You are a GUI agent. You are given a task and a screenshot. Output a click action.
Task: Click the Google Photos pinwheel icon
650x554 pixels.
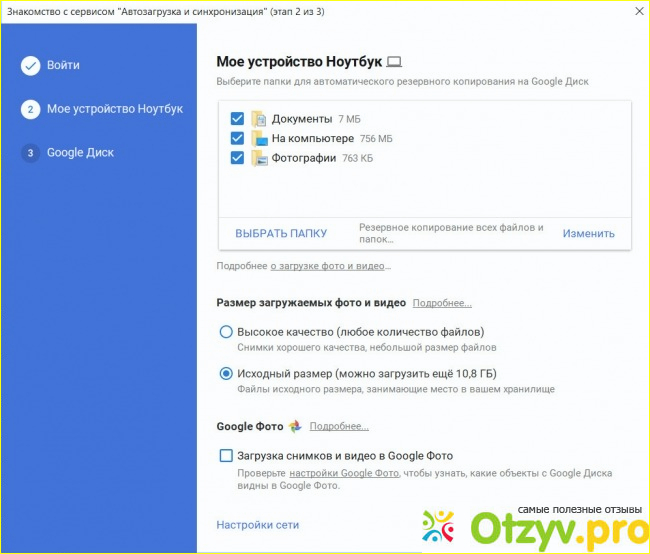295,426
